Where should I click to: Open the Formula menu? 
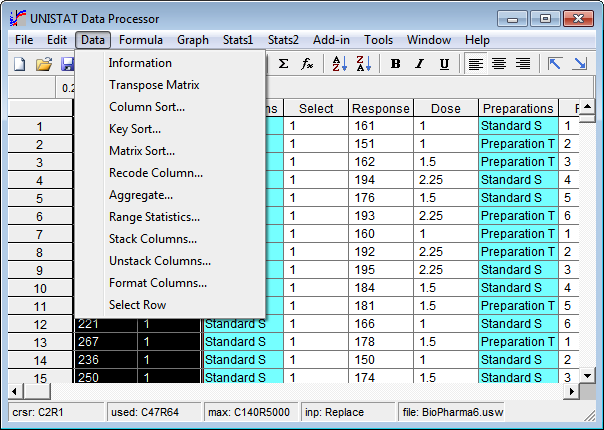(x=141, y=40)
